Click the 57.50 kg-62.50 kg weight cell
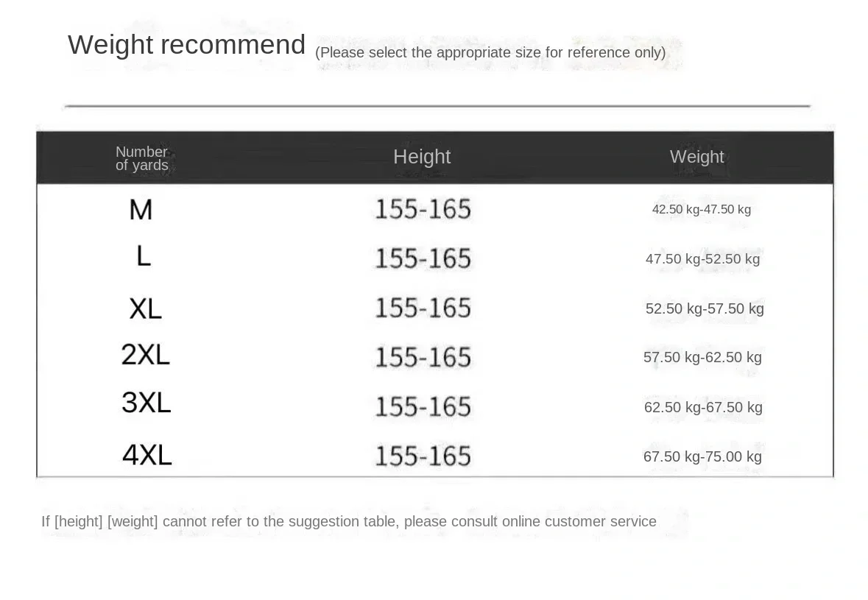 click(x=702, y=358)
